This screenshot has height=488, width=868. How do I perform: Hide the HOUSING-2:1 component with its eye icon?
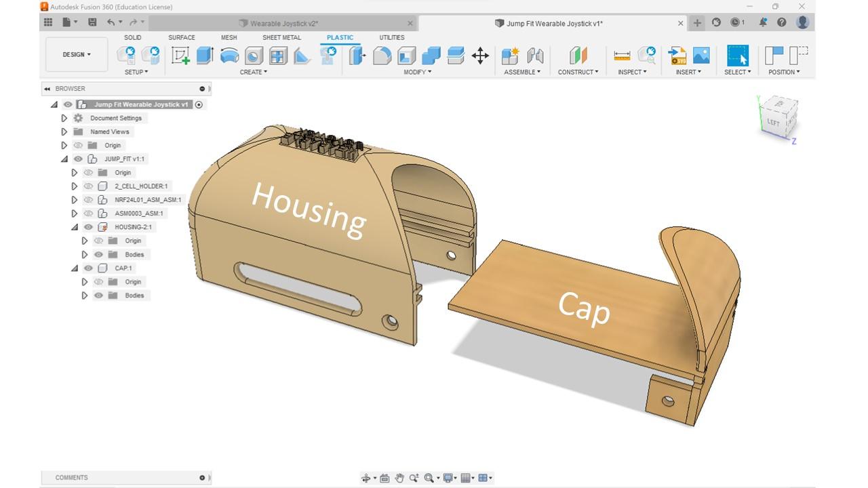(x=87, y=226)
